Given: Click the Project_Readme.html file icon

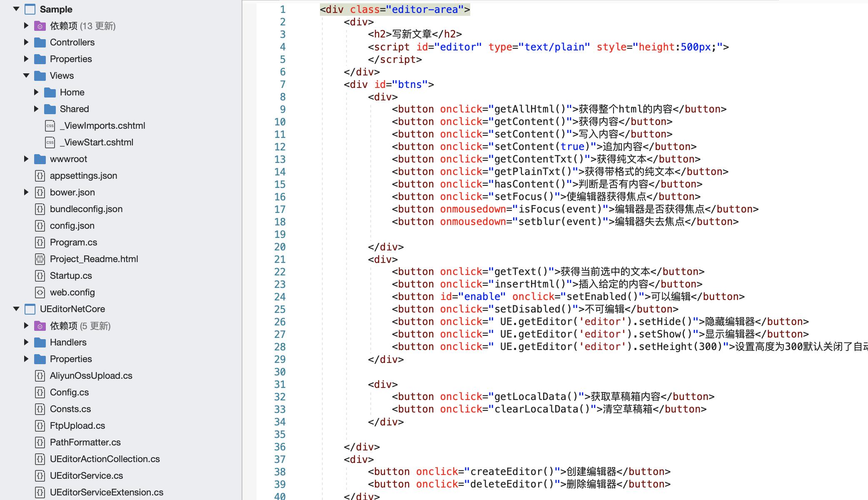Looking at the screenshot, I should (40, 259).
